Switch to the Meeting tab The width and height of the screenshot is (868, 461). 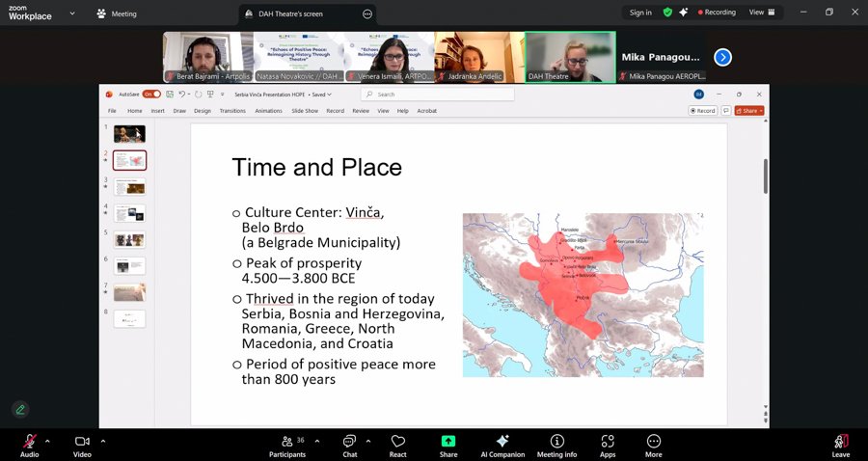pos(117,14)
